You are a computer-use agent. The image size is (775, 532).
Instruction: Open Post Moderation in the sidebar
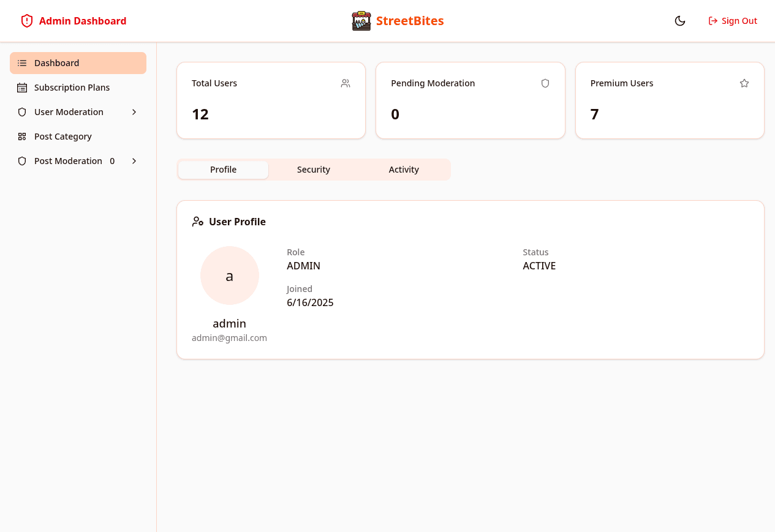tap(78, 161)
